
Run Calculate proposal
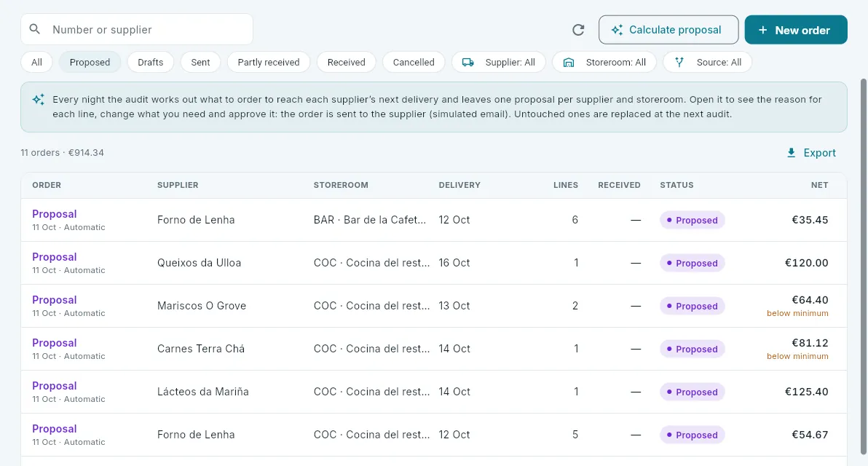coord(668,30)
